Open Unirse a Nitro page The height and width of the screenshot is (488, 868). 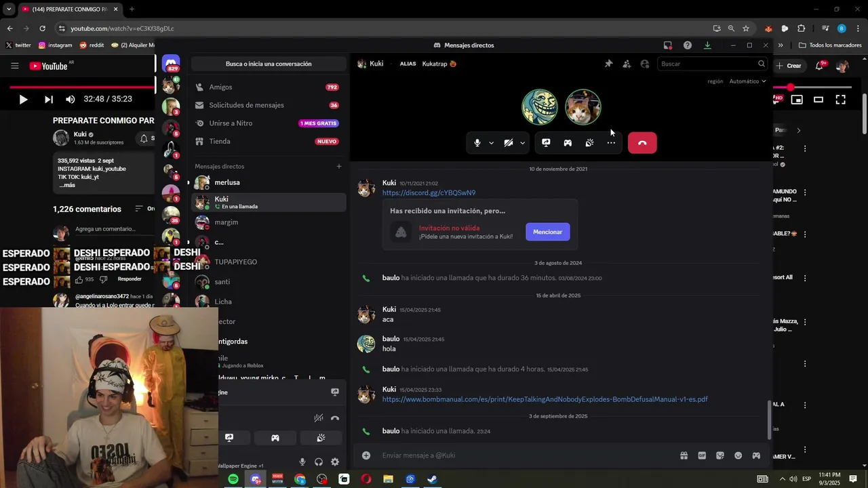(x=269, y=123)
